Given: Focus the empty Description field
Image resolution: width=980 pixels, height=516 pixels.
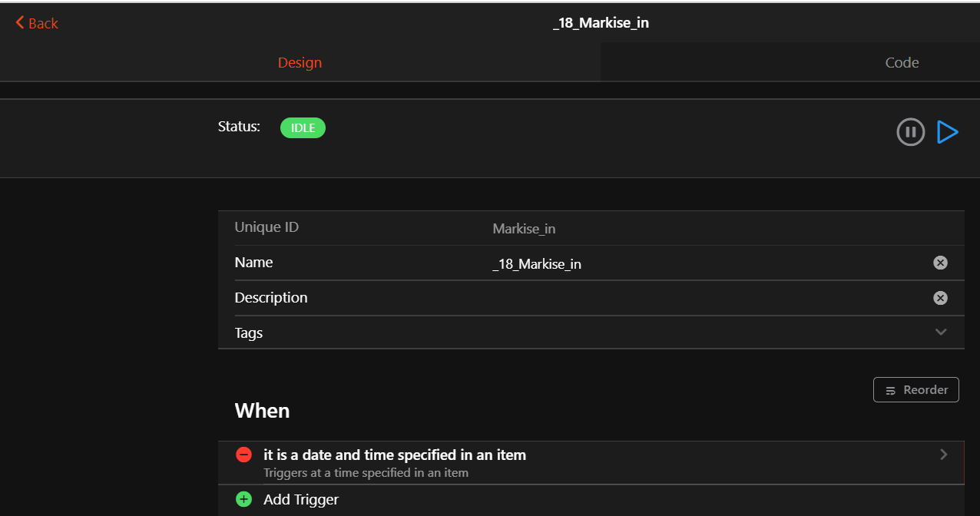Looking at the screenshot, I should 691,298.
